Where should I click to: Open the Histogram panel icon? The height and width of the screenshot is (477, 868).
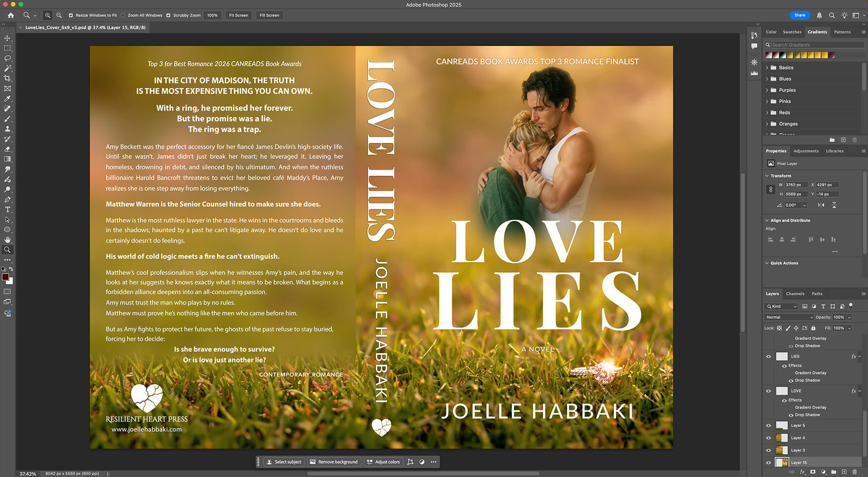coord(754,73)
